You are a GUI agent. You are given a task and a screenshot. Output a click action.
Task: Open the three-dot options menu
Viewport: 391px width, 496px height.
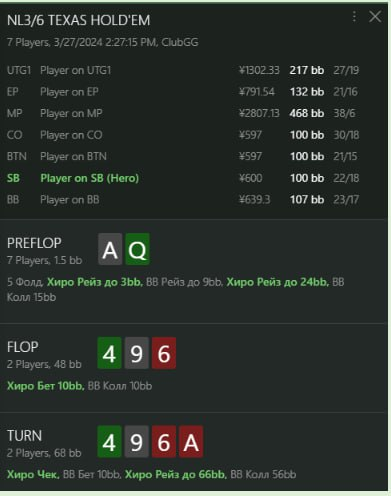point(354,16)
